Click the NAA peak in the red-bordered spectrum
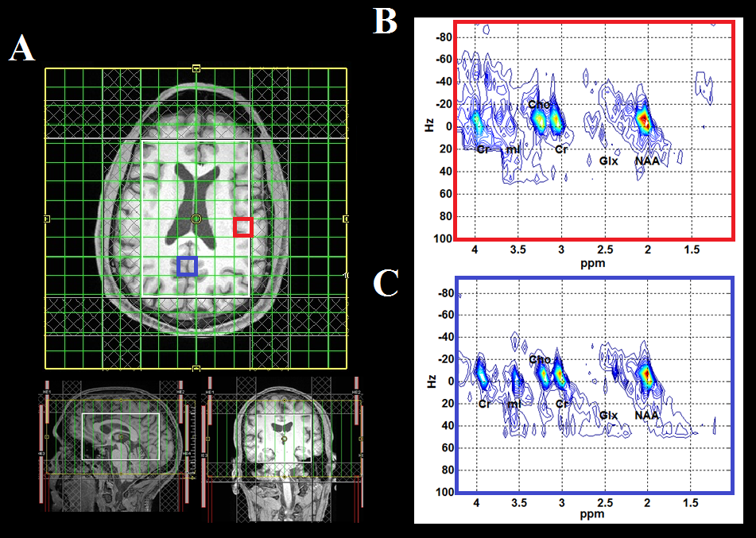This screenshot has height=538, width=756. click(644, 120)
